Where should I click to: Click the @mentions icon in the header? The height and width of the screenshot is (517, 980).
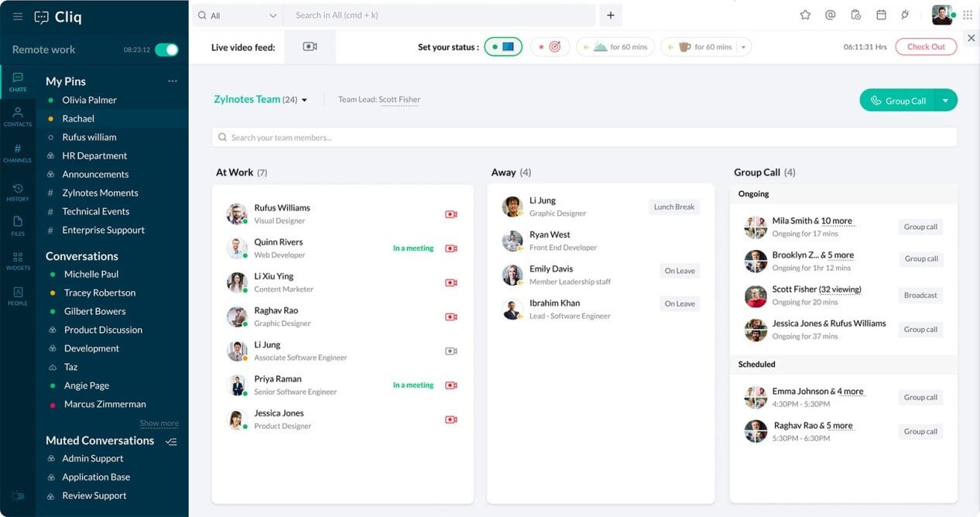point(828,15)
